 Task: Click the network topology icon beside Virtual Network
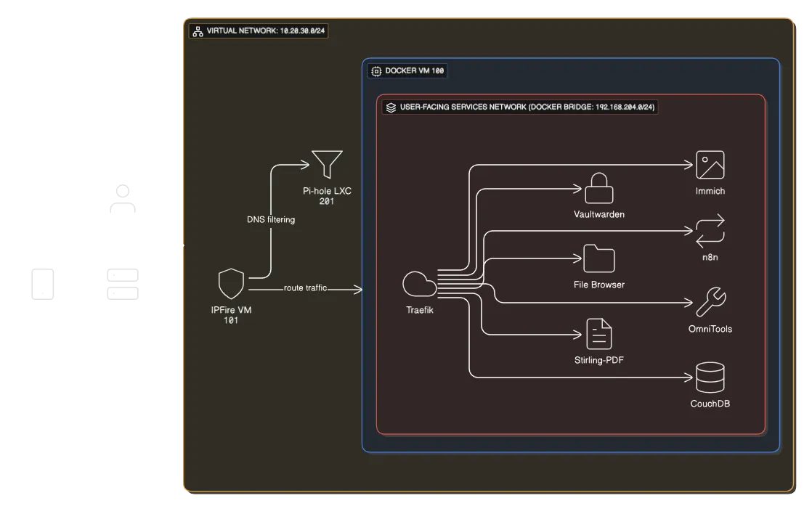click(196, 31)
